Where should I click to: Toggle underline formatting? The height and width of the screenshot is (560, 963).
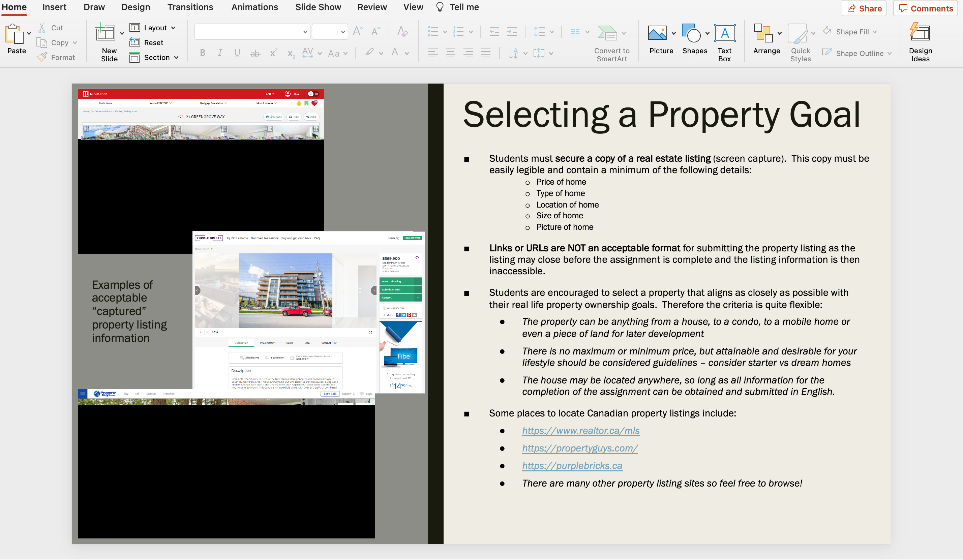pyautogui.click(x=237, y=53)
